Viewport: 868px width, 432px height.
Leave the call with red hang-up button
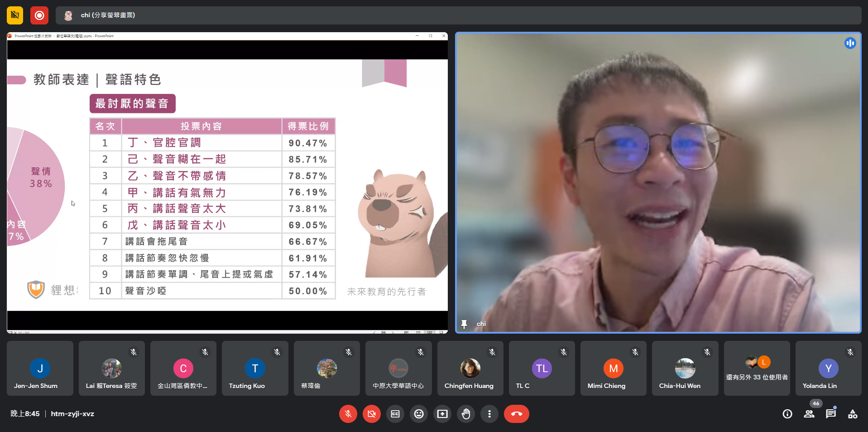coord(516,414)
